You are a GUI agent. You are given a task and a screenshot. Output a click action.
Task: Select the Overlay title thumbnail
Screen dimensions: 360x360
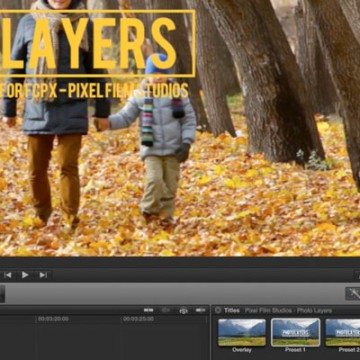point(242,332)
